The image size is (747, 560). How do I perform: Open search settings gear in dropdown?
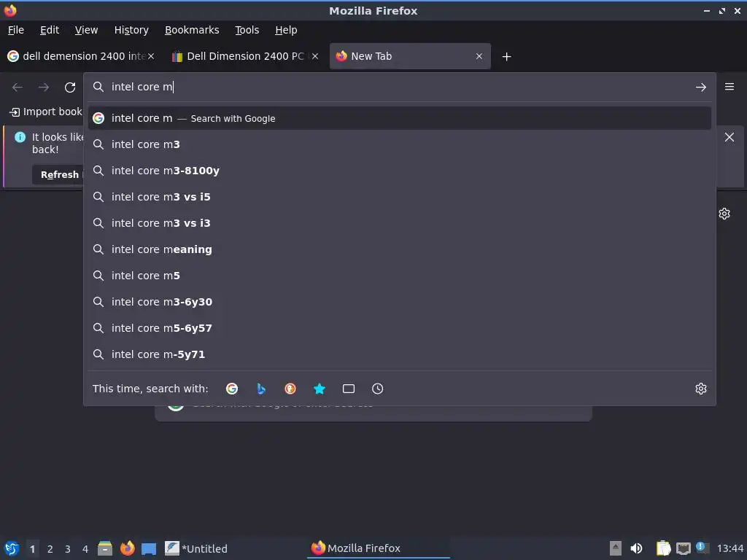(701, 389)
